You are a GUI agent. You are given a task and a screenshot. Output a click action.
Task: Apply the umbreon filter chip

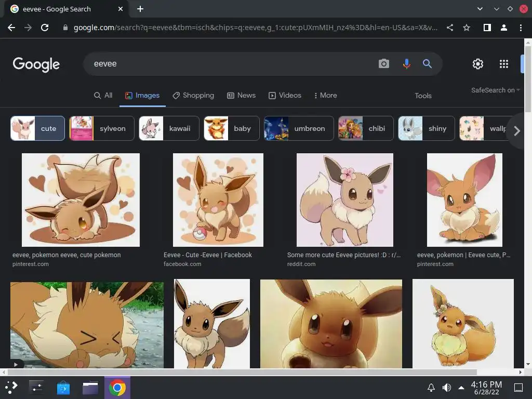click(299, 128)
